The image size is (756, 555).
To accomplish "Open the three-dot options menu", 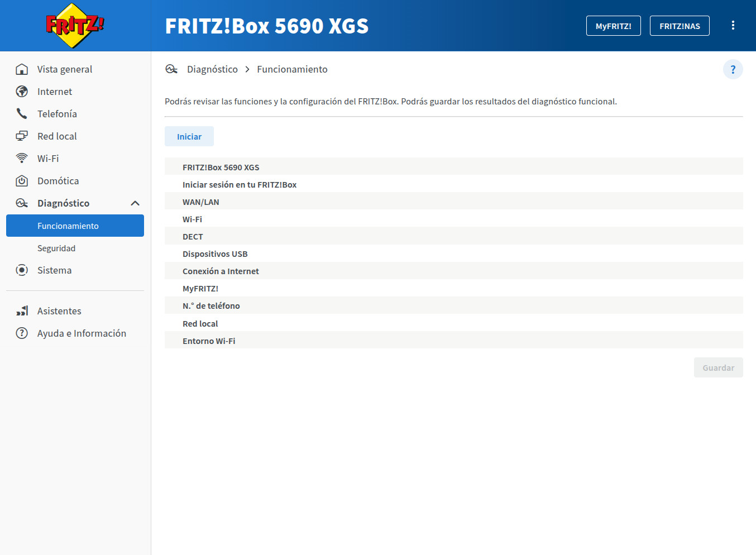I will (733, 26).
